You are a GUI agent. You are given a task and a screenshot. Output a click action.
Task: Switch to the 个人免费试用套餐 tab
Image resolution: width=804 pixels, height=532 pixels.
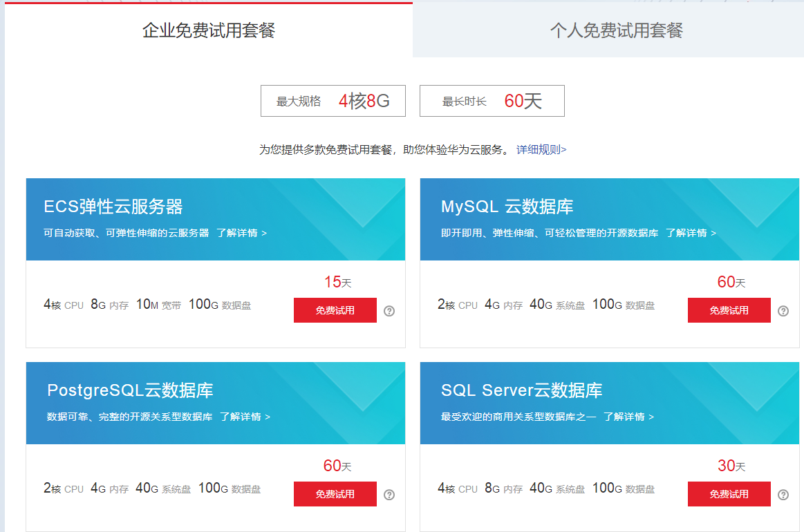616,30
